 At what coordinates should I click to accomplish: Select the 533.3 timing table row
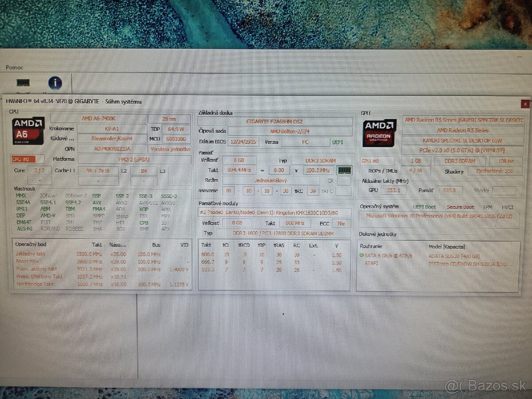tap(274, 270)
